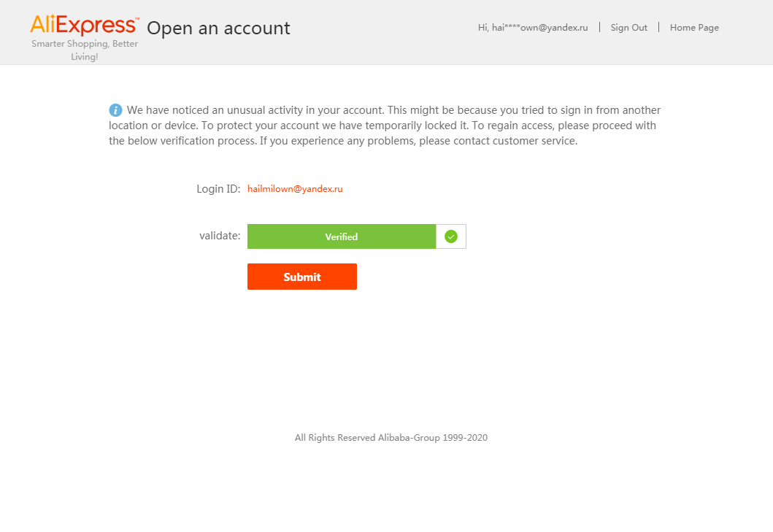Click the Login ID label

218,189
